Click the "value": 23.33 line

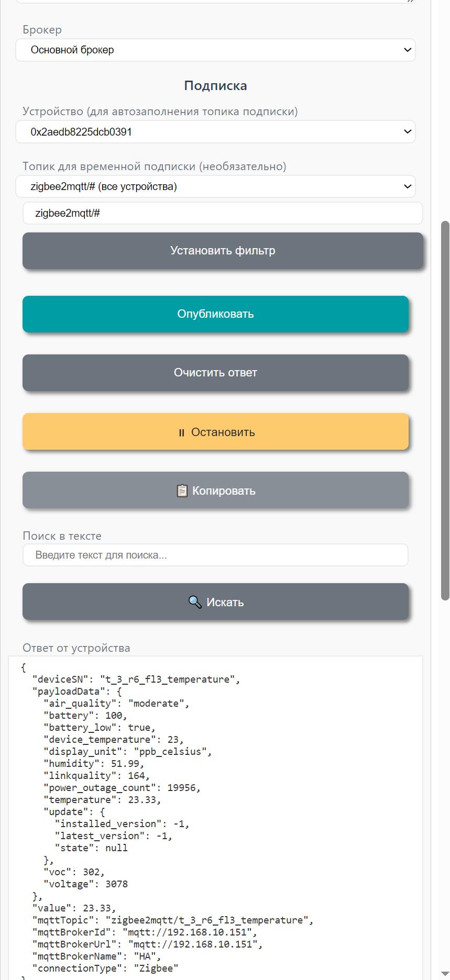pyautogui.click(x=74, y=908)
